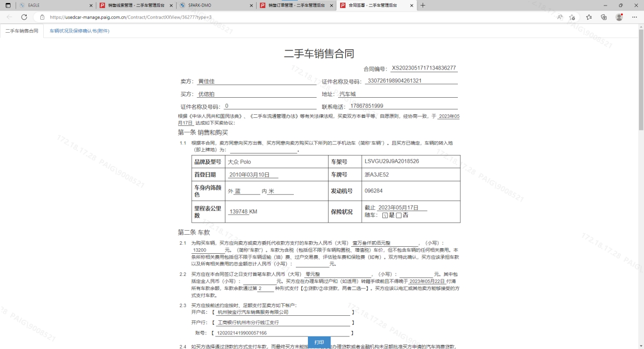Open the Settings and more menu
The width and height of the screenshot is (644, 349).
pos(634,17)
